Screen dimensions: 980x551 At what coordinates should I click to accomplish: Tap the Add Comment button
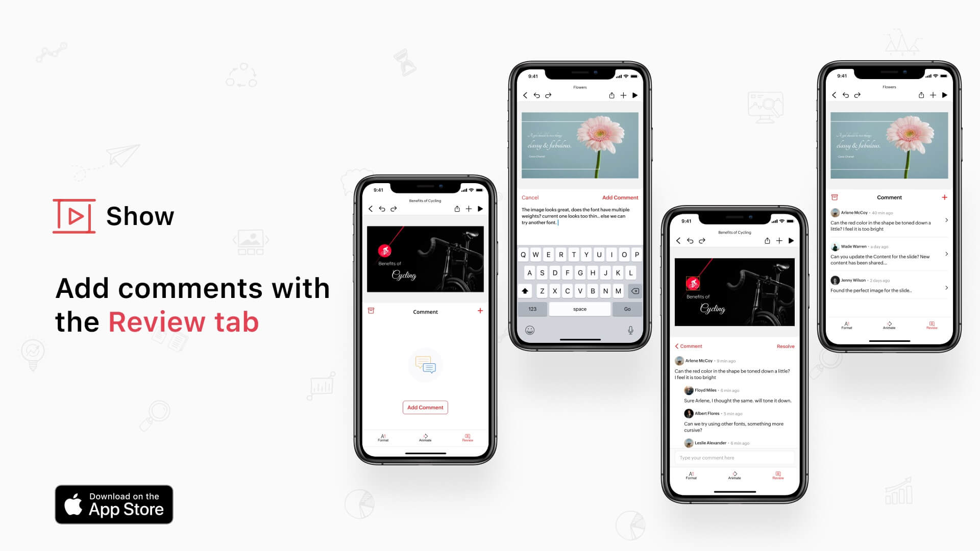coord(424,407)
